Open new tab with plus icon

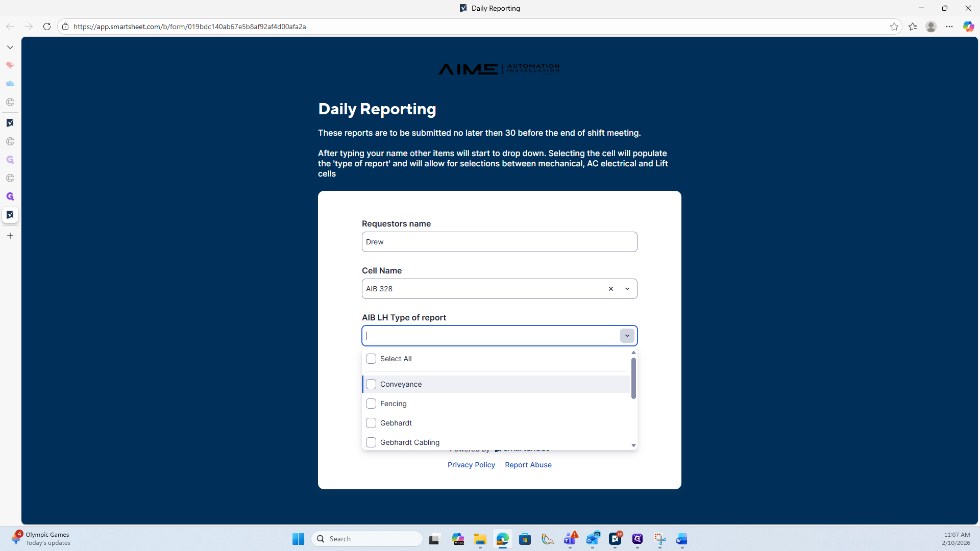[x=10, y=236]
